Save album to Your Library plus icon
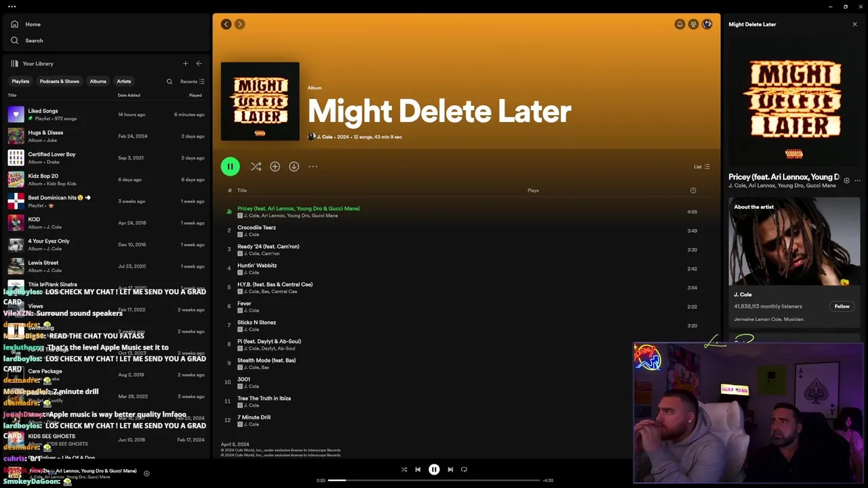Screen dimensions: 868x488 [275, 166]
